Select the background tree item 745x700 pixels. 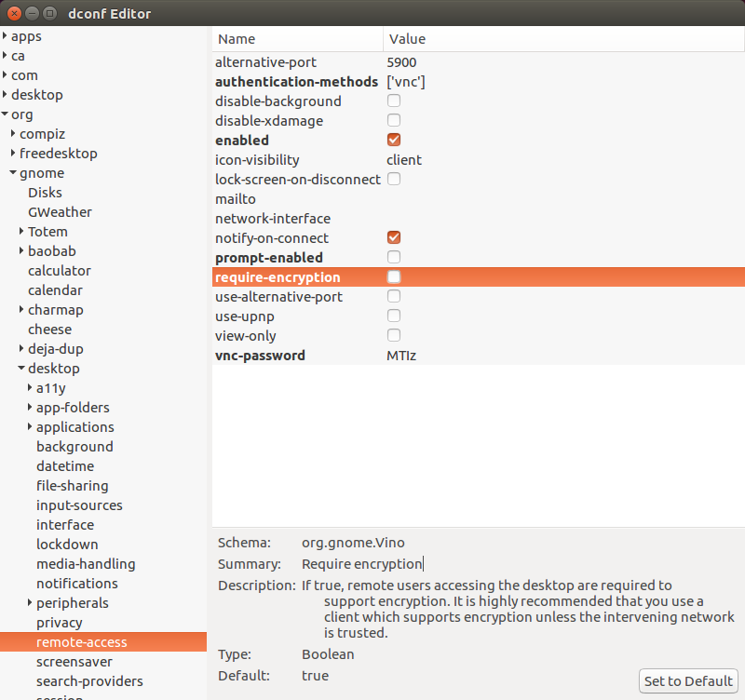point(75,447)
